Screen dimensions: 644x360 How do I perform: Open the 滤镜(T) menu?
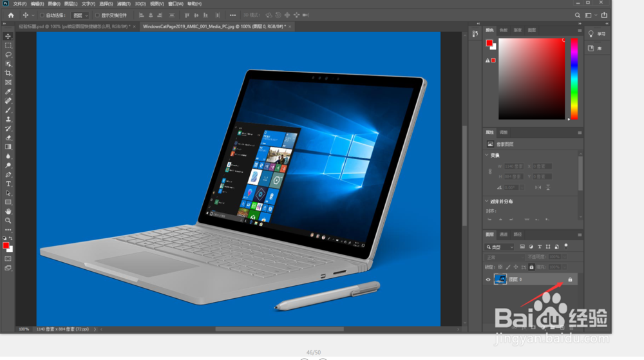(124, 4)
